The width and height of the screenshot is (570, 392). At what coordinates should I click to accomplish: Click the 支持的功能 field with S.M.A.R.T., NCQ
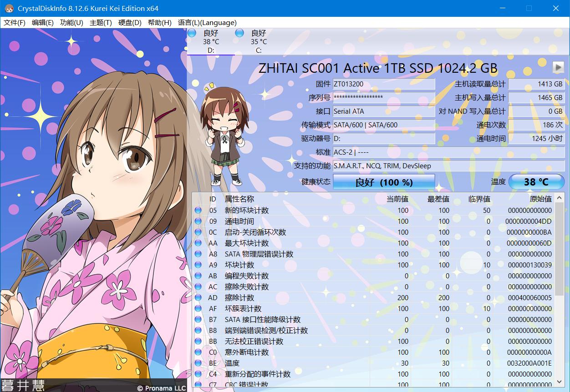[x=448, y=166]
